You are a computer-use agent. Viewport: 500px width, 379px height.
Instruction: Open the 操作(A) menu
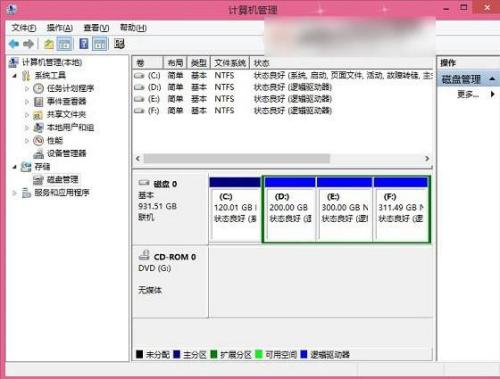point(59,28)
